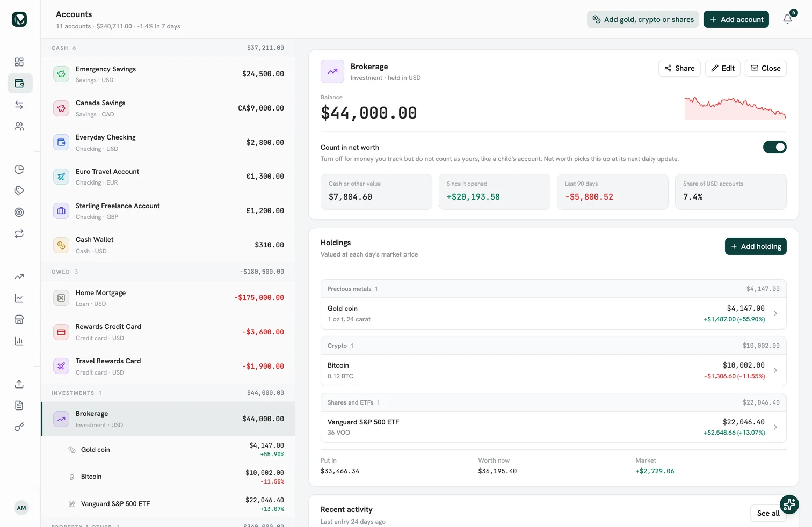Click the AM user avatar

[21, 508]
